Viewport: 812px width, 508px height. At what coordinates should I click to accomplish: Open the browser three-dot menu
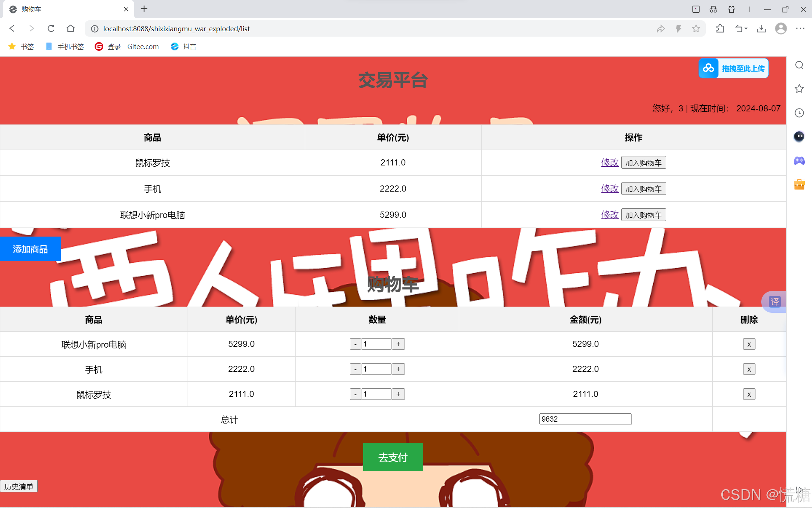800,29
